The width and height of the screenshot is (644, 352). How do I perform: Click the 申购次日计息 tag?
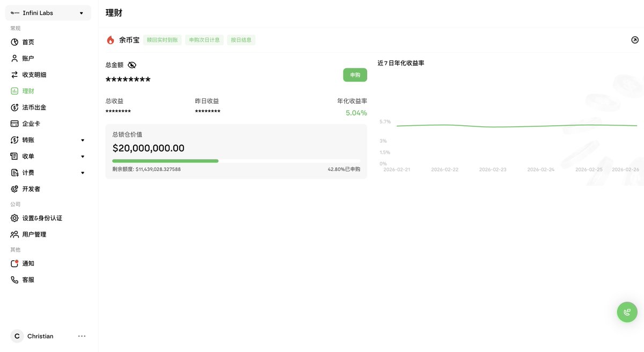click(x=204, y=40)
